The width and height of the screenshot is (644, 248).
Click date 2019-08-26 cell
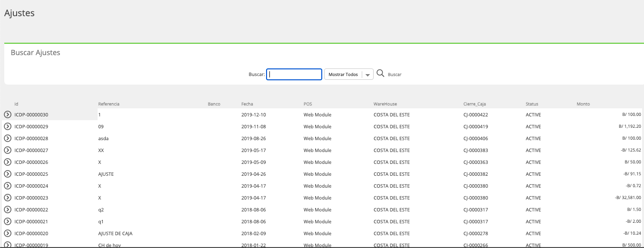coord(254,138)
